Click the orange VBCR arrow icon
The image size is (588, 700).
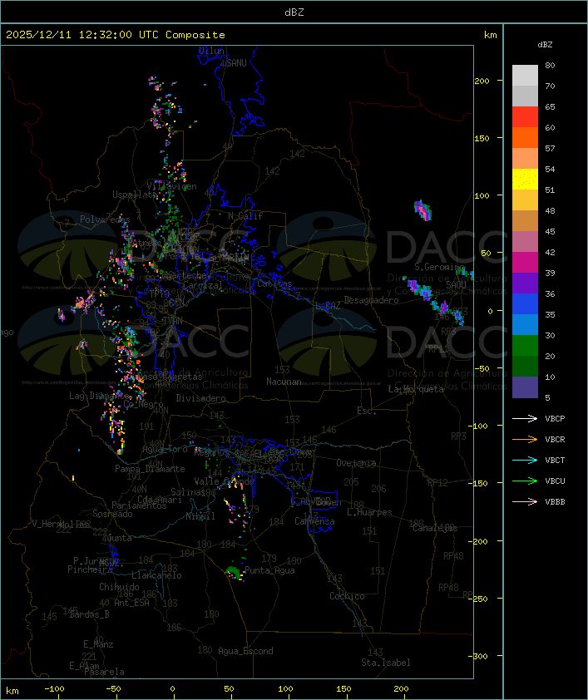pyautogui.click(x=525, y=439)
